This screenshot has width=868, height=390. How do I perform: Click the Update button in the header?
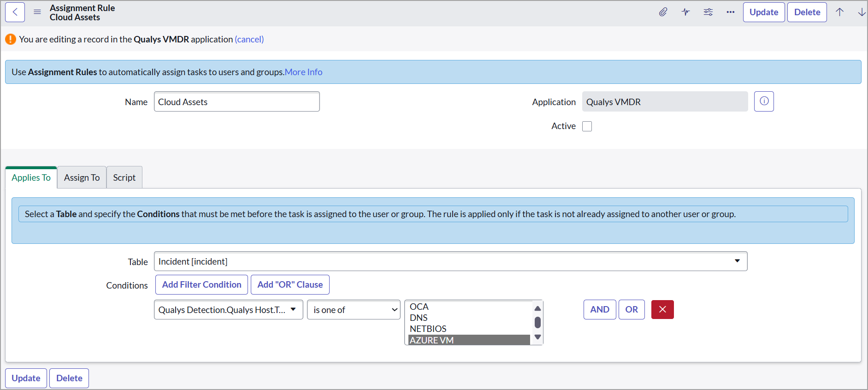point(764,12)
